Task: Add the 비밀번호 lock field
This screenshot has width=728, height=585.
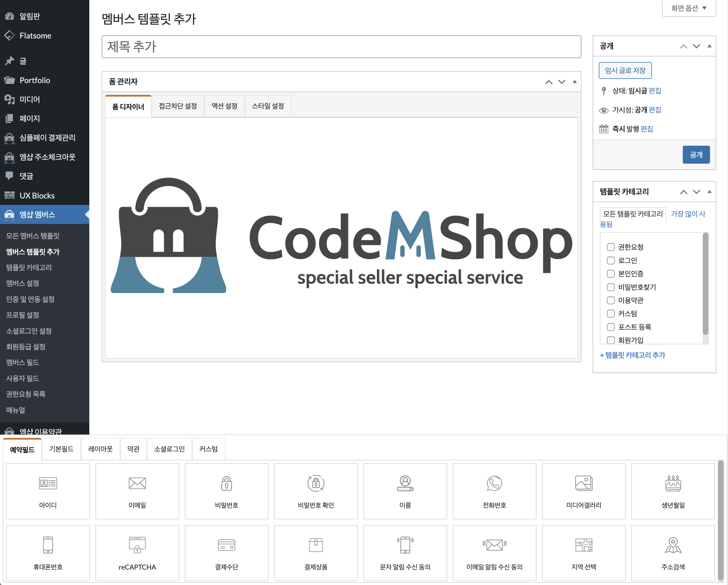Action: 227,491
